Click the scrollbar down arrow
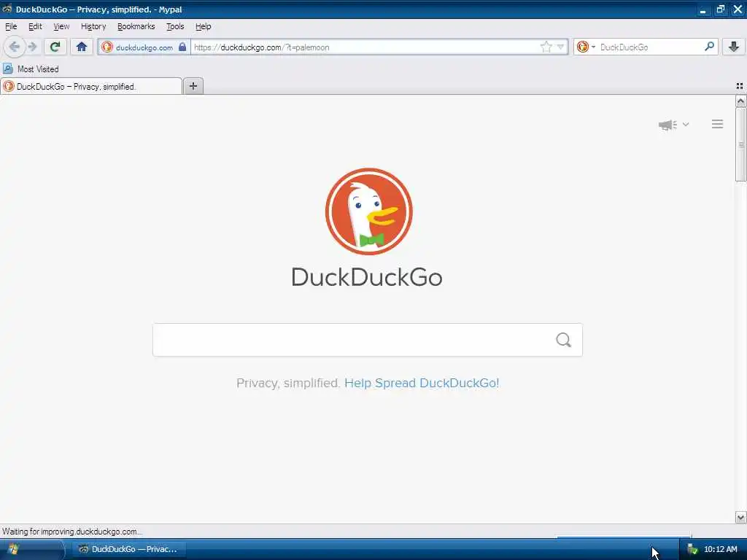This screenshot has width=747, height=560. pos(741,517)
